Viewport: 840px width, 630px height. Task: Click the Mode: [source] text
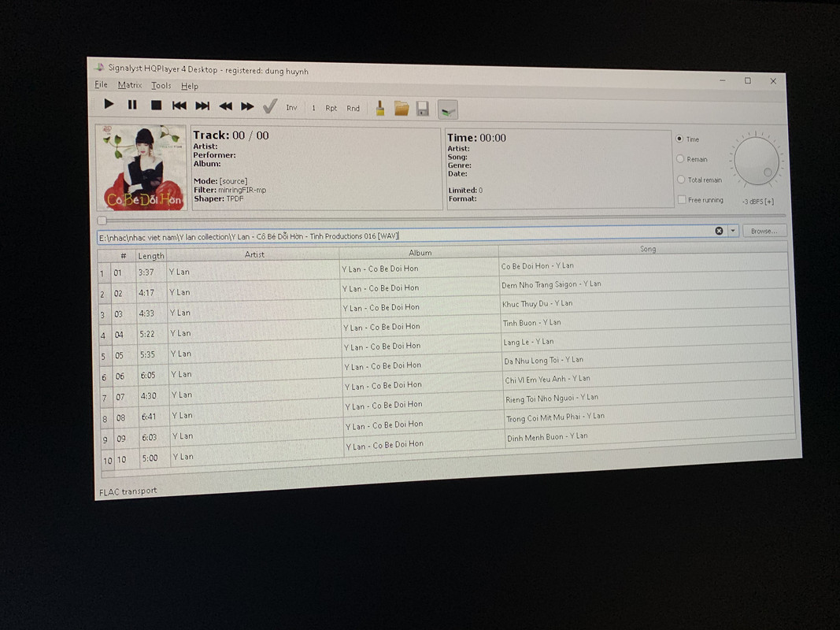click(x=220, y=181)
